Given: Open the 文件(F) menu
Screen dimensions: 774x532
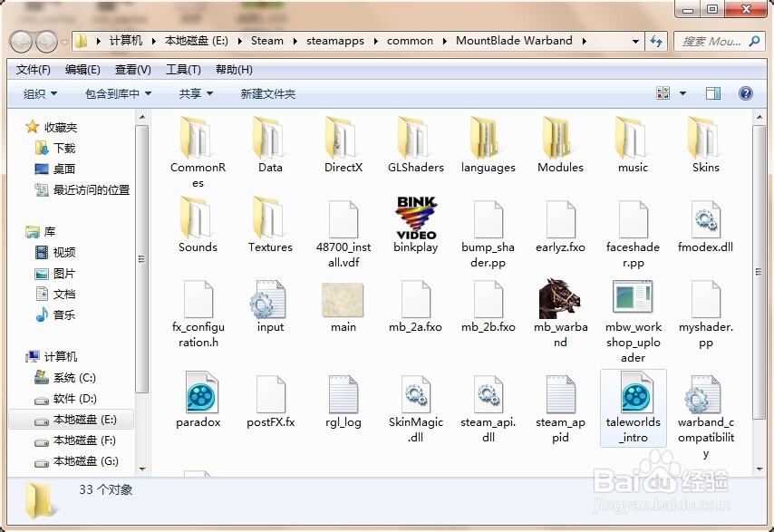Looking at the screenshot, I should tap(33, 70).
